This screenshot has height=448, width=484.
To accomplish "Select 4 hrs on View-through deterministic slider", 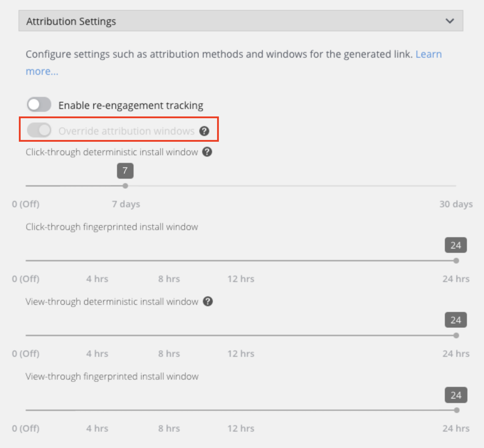I will point(97,335).
